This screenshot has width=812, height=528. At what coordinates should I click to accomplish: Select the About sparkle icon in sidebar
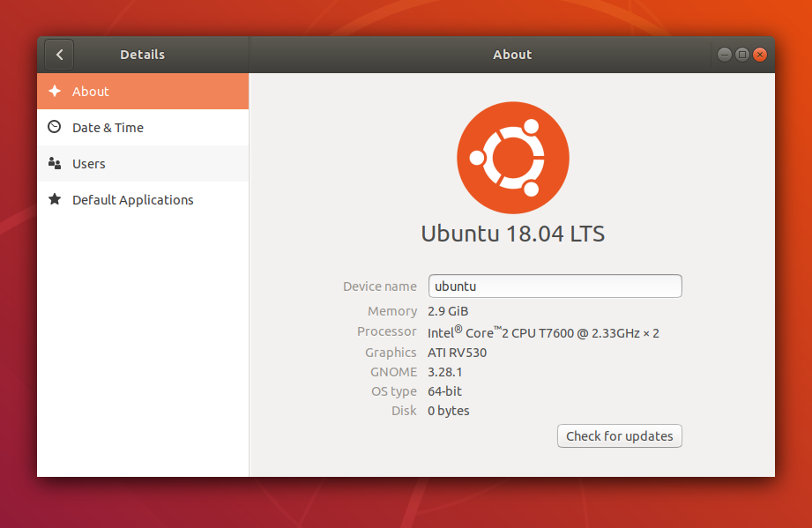(x=55, y=91)
